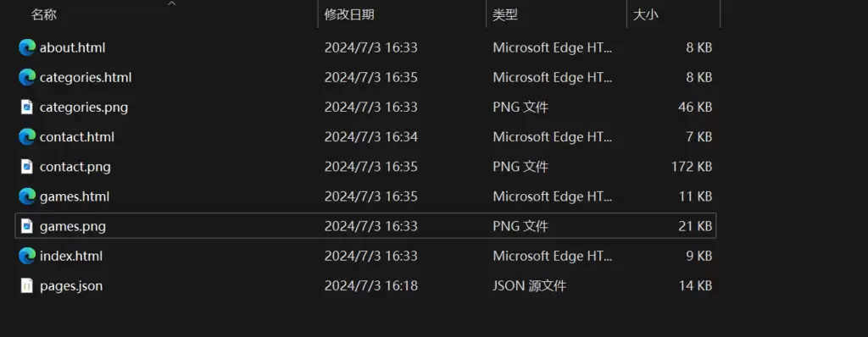868x337 pixels.
Task: Click the Edge icon next to games.html
Action: [26, 196]
